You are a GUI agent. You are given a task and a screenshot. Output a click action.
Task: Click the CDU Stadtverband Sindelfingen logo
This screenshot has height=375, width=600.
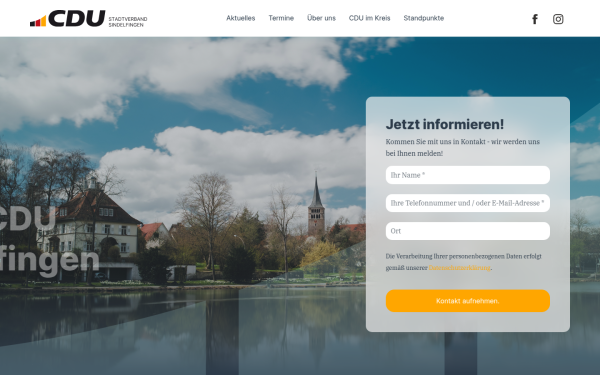point(88,19)
